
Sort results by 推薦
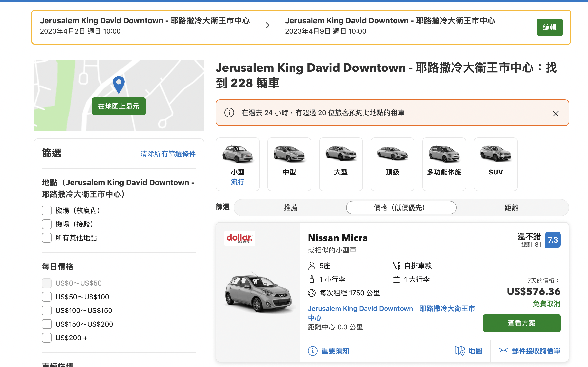click(x=291, y=208)
